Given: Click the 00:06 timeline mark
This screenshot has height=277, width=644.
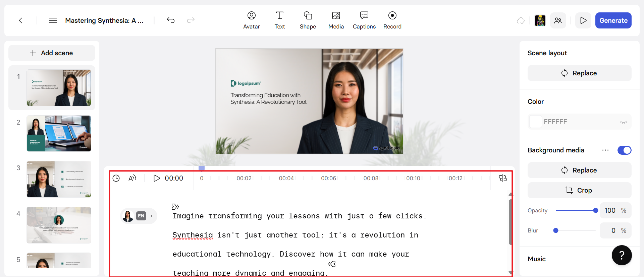Looking at the screenshot, I should pyautogui.click(x=328, y=178).
